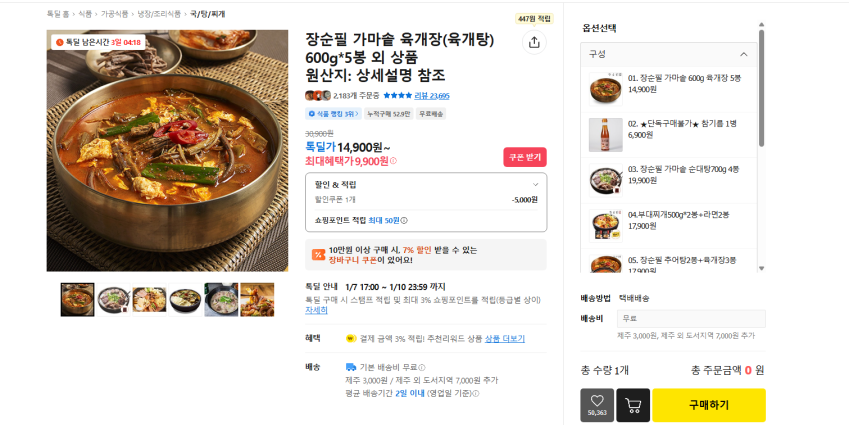This screenshot has height=425, width=849.
Task: Click the option list scrollbar
Action: point(762,90)
